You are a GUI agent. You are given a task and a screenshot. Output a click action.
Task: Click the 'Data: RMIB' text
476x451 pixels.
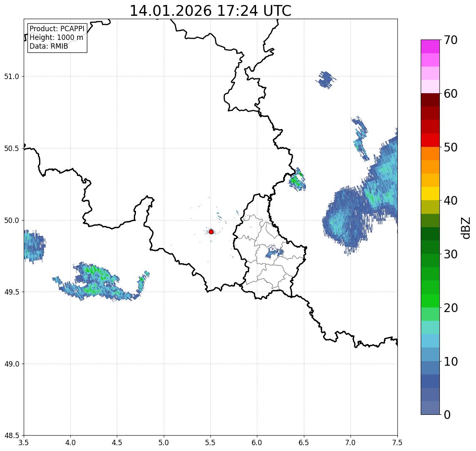49,46
